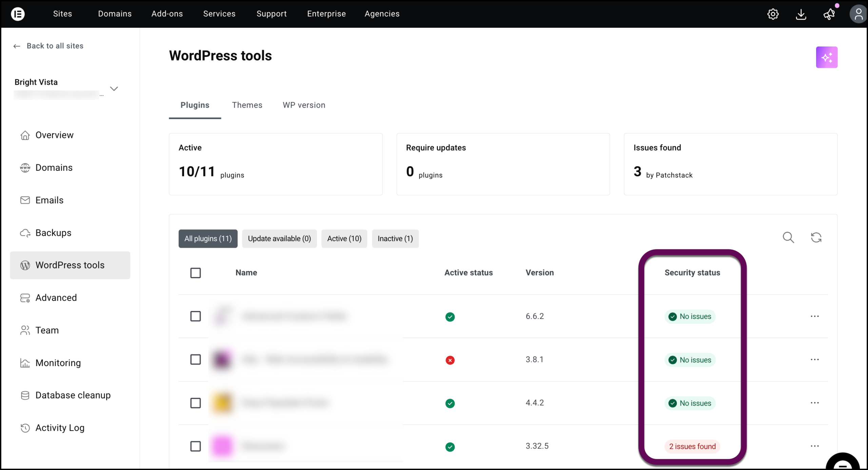Image resolution: width=868 pixels, height=470 pixels.
Task: Filter plugins by Inactive
Action: 395,239
